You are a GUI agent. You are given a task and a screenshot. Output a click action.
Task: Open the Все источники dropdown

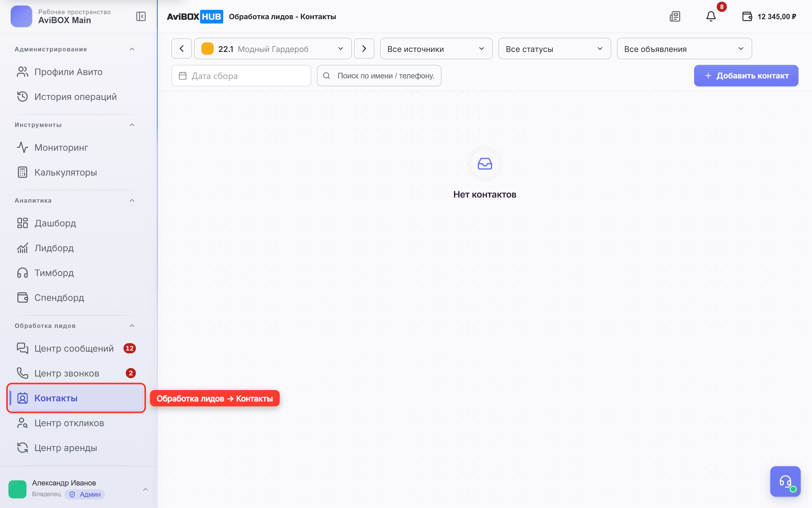(x=436, y=49)
